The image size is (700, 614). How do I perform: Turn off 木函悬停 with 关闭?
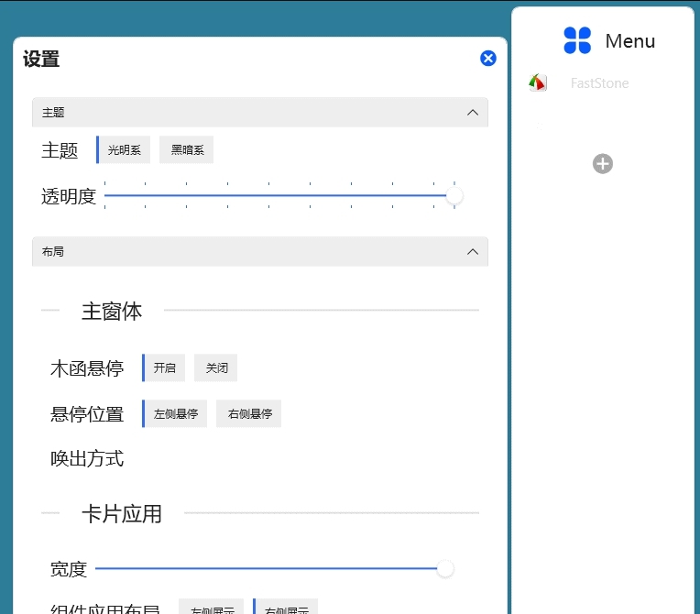click(216, 368)
